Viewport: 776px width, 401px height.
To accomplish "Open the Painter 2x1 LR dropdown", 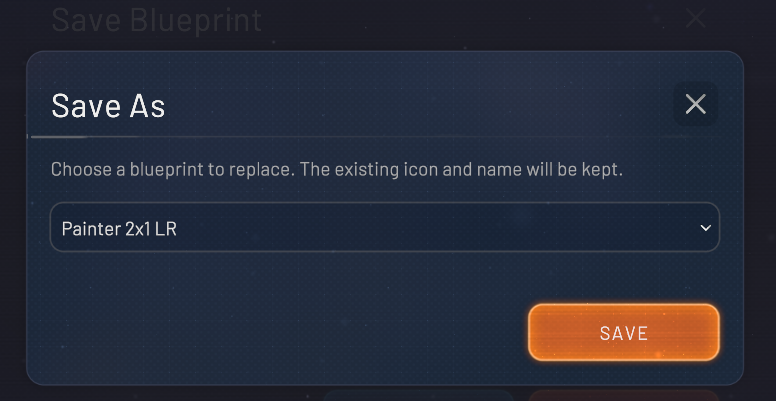I will [x=385, y=227].
